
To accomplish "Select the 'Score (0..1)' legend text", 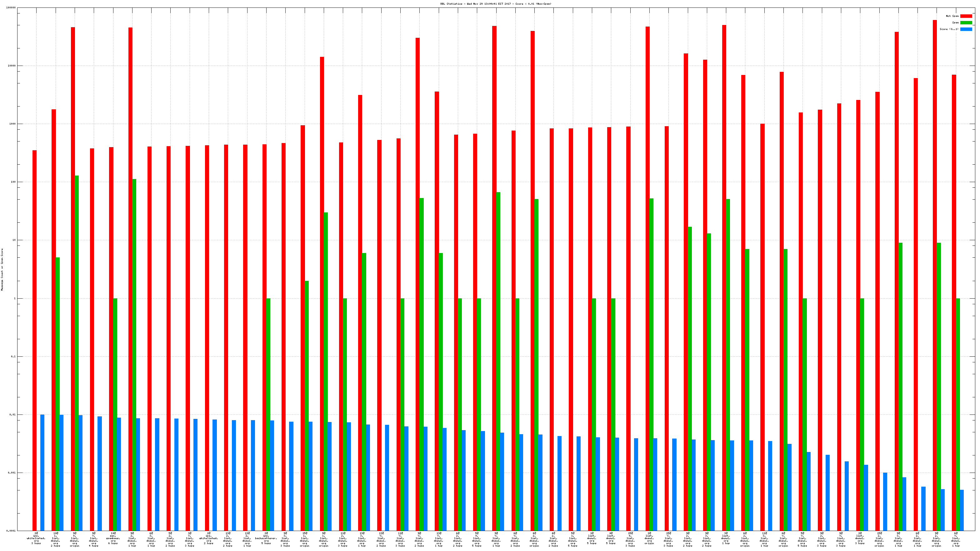I will (949, 29).
